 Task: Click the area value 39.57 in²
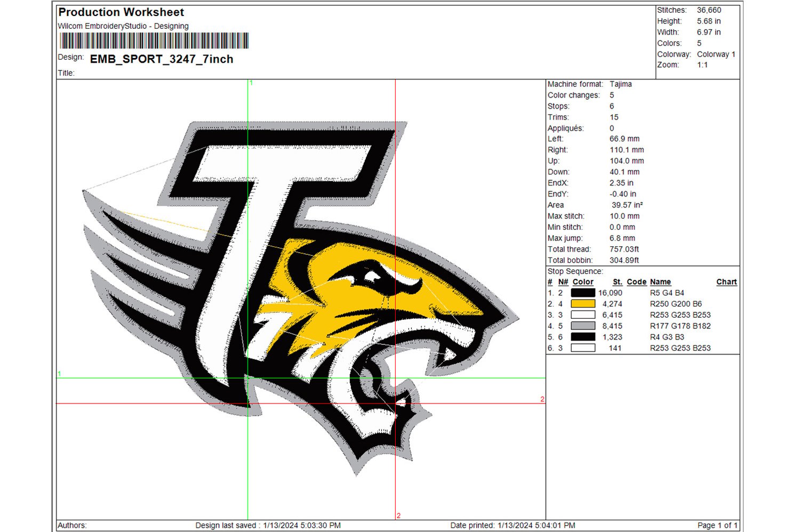[627, 205]
